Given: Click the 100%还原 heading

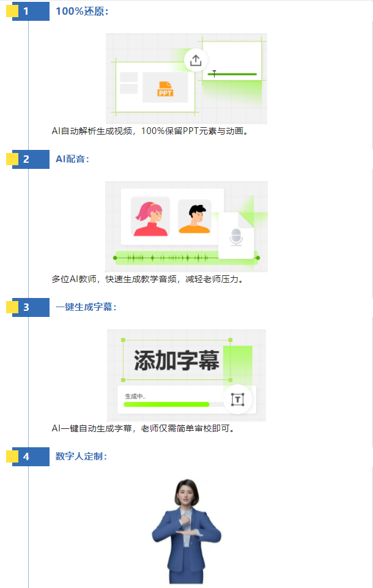Looking at the screenshot, I should click(x=82, y=11).
